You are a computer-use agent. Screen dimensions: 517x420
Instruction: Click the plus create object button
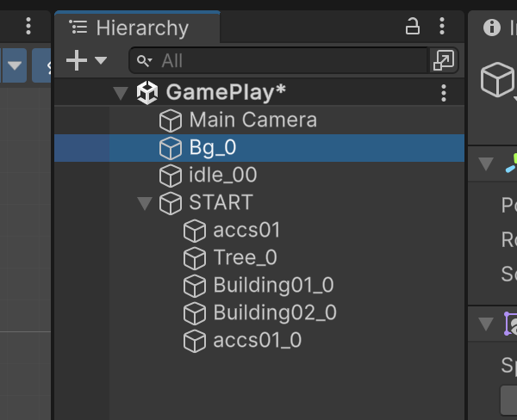(77, 60)
